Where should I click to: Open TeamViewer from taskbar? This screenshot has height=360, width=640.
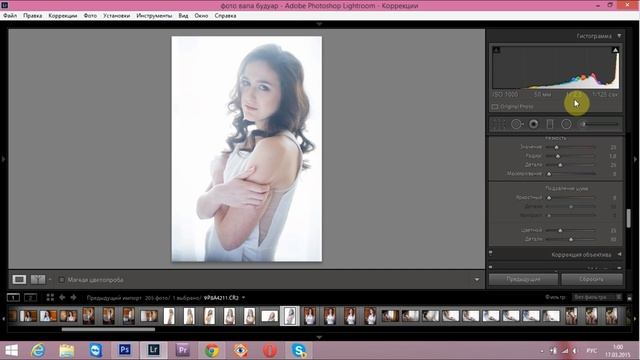click(96, 351)
